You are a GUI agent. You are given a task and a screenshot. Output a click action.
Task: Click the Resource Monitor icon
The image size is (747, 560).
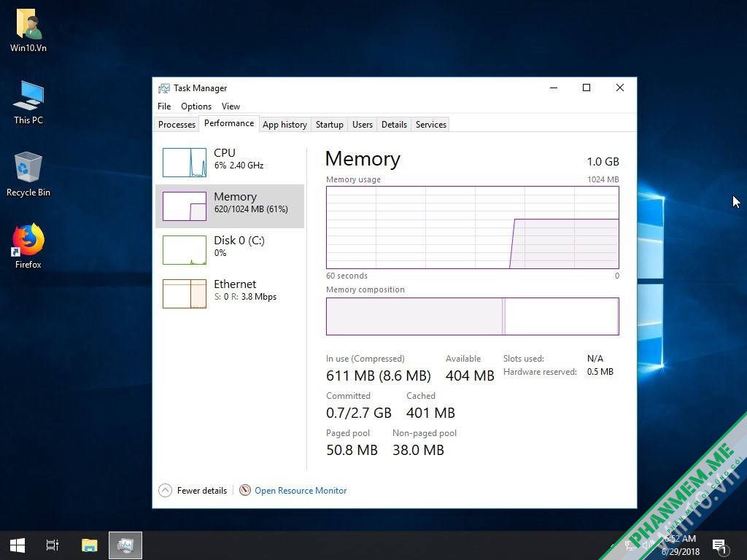[245, 490]
